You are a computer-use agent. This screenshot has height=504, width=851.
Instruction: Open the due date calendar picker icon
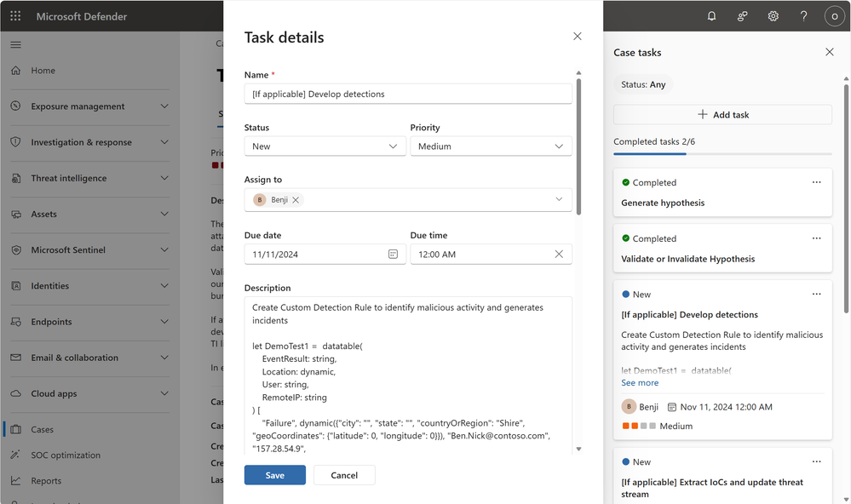[x=393, y=254]
